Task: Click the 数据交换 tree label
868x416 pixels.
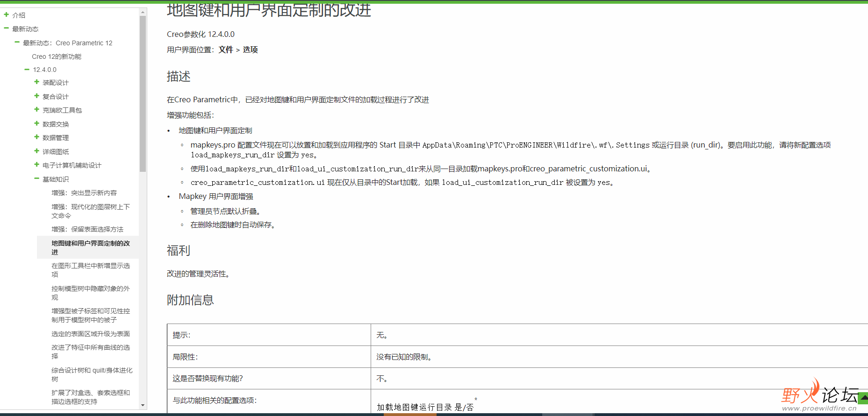Action: pos(56,124)
